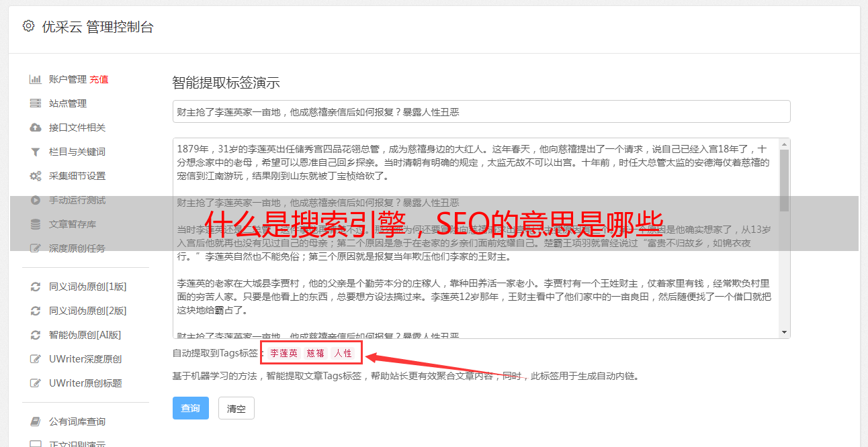Click the bar chart icon for 账户管理
Viewport: 868px width, 447px height.
35,79
